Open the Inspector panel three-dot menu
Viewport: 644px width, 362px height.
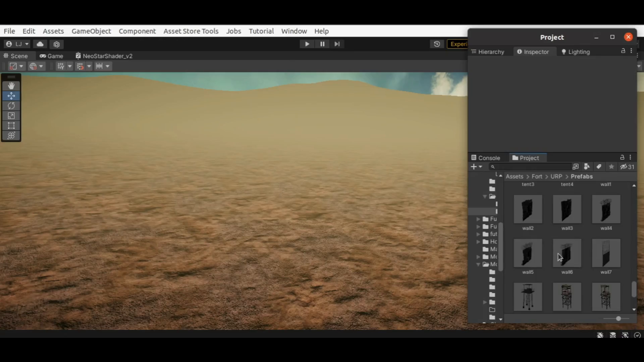point(631,51)
